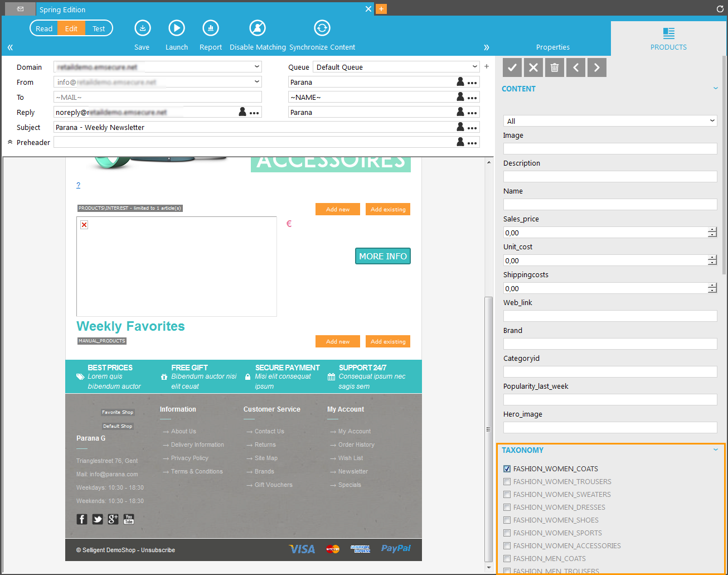This screenshot has height=575, width=728.
Task: Click the Subject input field
Action: tap(254, 128)
